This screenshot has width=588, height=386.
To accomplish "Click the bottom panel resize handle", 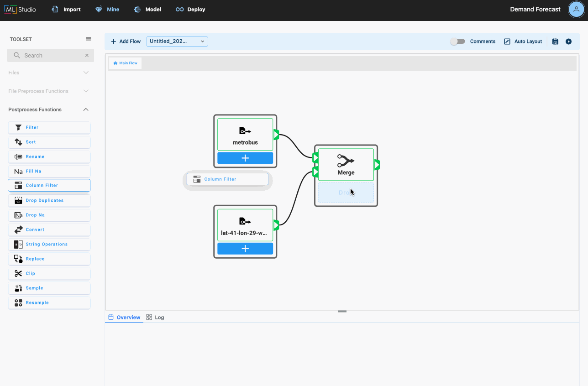I will (342, 311).
